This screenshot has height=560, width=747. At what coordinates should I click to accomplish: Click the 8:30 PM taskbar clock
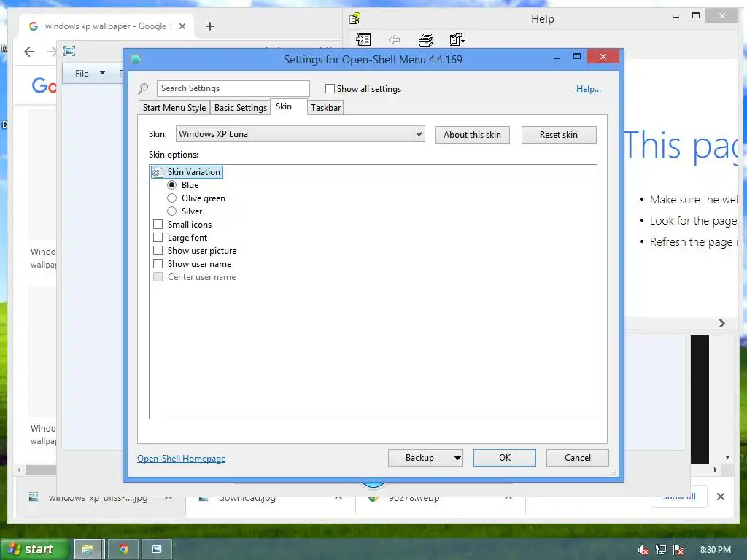pyautogui.click(x=715, y=550)
